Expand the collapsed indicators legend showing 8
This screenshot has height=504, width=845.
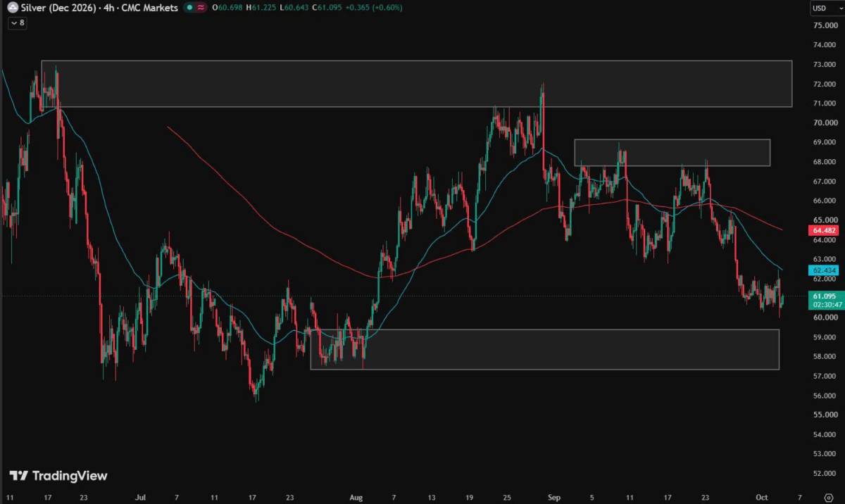[17, 23]
